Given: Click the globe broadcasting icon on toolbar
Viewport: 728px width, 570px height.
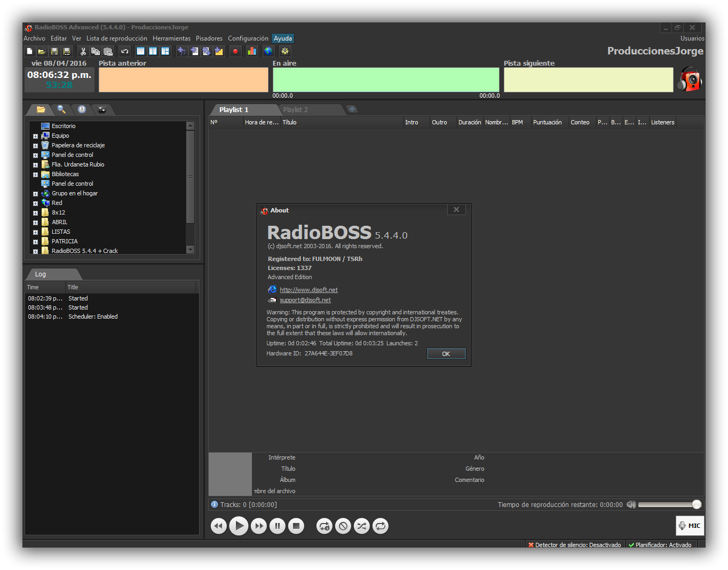Looking at the screenshot, I should click(268, 51).
